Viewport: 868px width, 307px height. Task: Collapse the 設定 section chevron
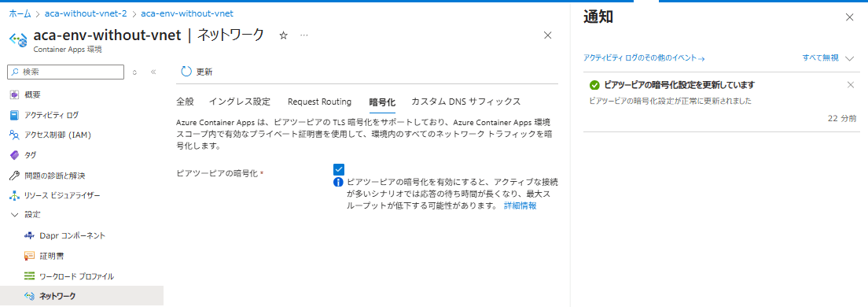tap(14, 214)
